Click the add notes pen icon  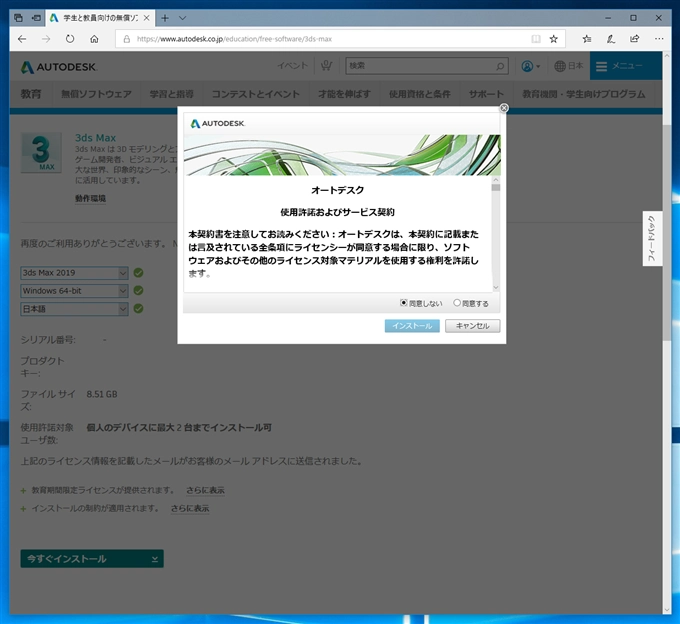click(611, 39)
